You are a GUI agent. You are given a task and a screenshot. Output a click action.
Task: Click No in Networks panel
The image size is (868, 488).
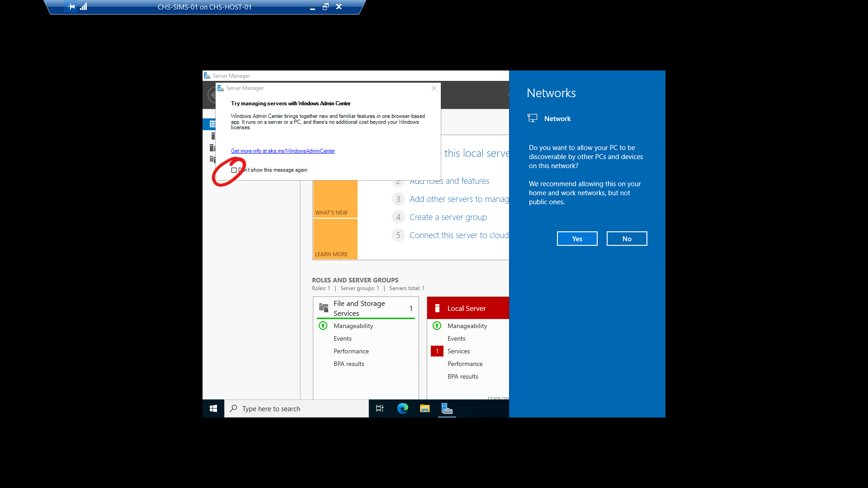pos(627,239)
